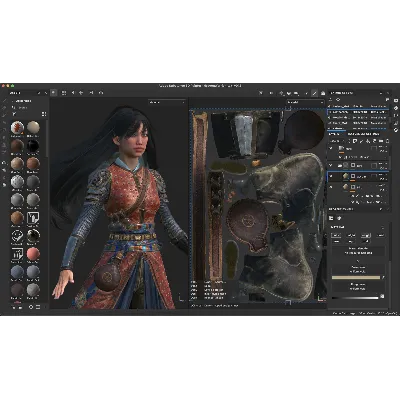Viewport: 400px width, 400px height.
Task: Toggle visibility eye of the folder layer
Action: coord(331,165)
